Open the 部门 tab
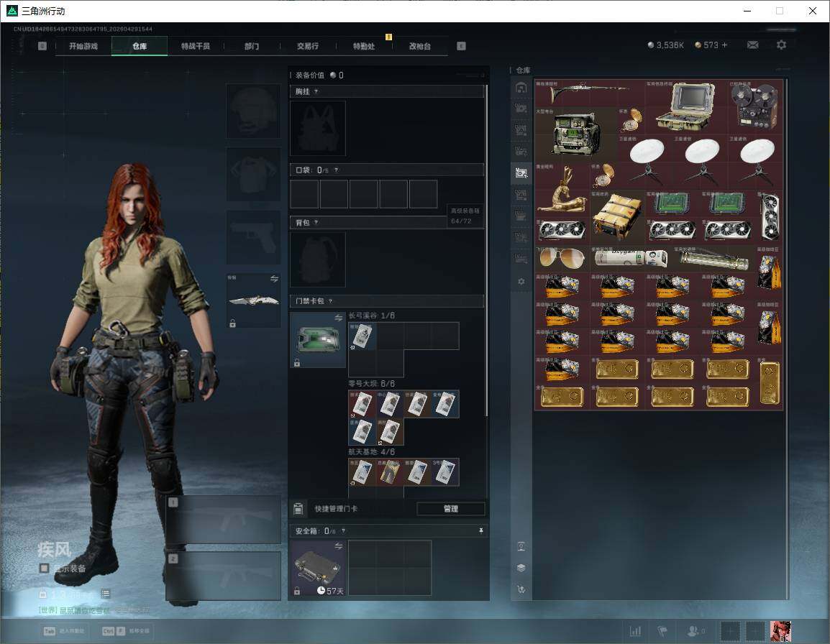The image size is (830, 644). tap(252, 46)
